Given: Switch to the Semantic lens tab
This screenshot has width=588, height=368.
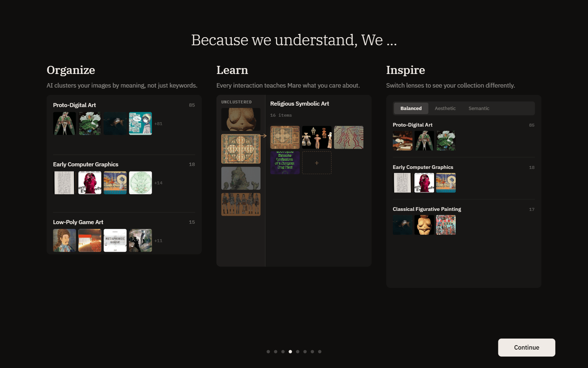Looking at the screenshot, I should tap(479, 108).
